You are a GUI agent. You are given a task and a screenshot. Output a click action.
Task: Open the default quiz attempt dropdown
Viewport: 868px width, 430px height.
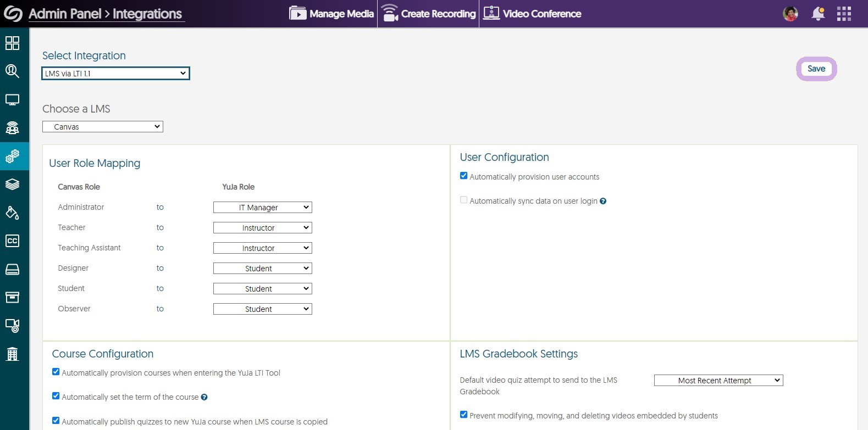[718, 381]
